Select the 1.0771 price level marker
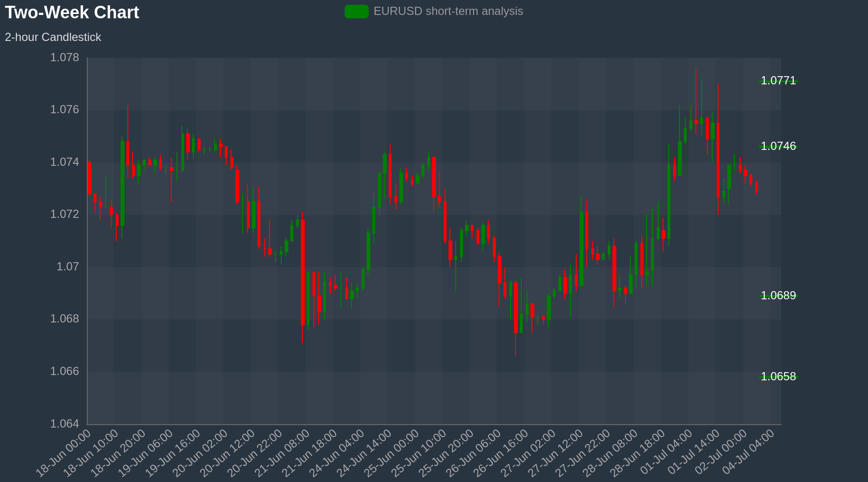The height and width of the screenshot is (482, 868). point(778,81)
